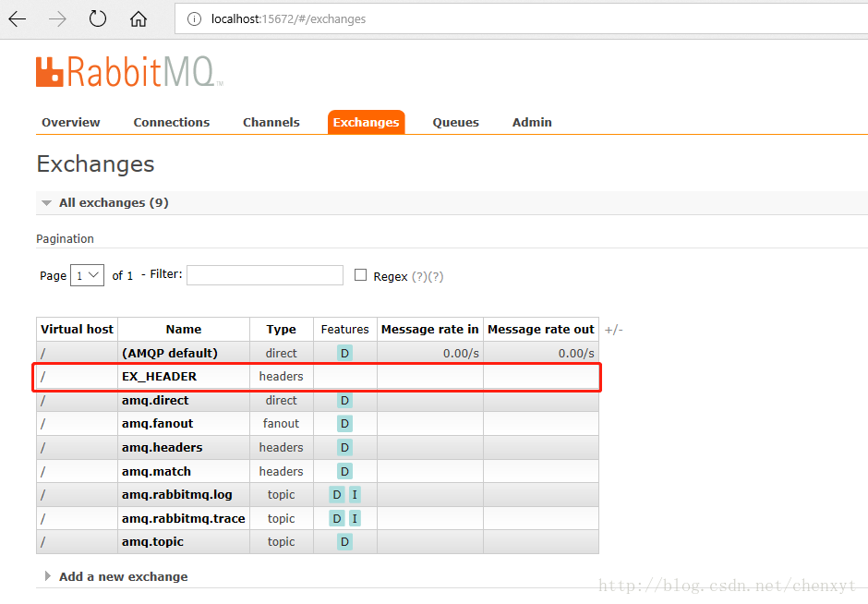
Task: Reload the page with the refresh icon
Action: click(x=98, y=18)
